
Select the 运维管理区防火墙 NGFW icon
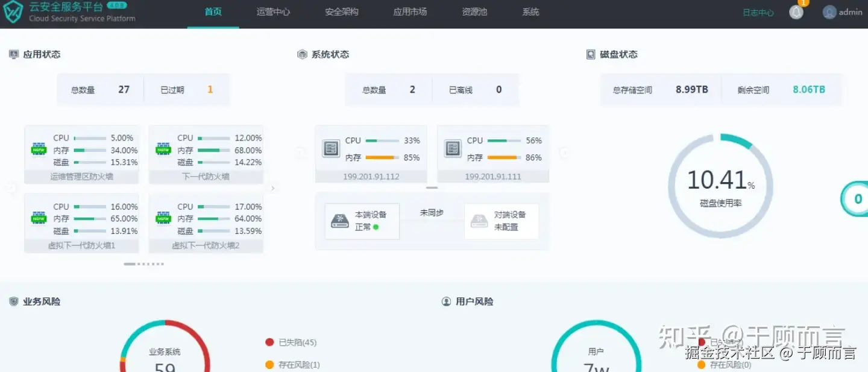click(x=39, y=148)
